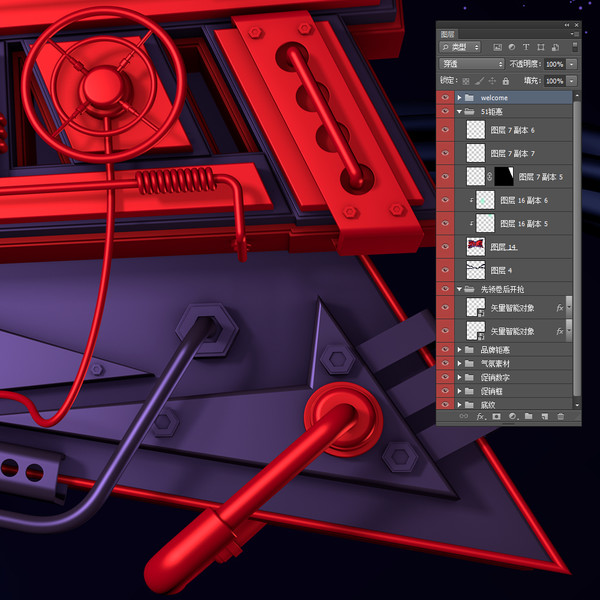Viewport: 600px width, 600px height.
Task: Toggle visibility of 图层 7 副本 6
Action: 445,130
